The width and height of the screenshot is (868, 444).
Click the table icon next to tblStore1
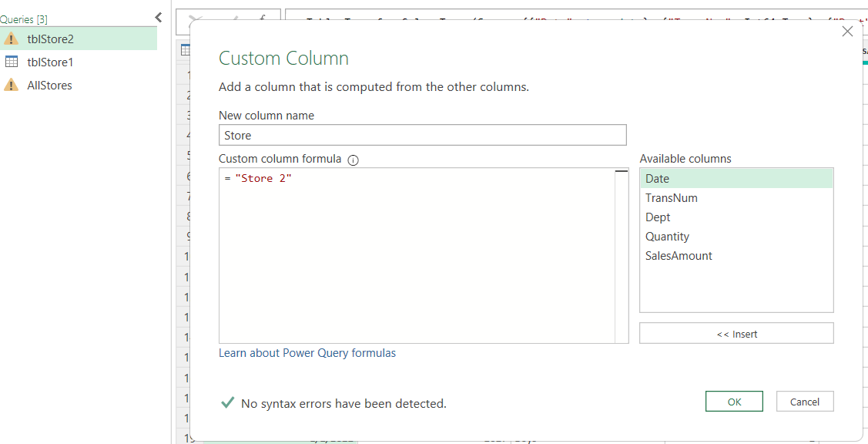pyautogui.click(x=10, y=62)
